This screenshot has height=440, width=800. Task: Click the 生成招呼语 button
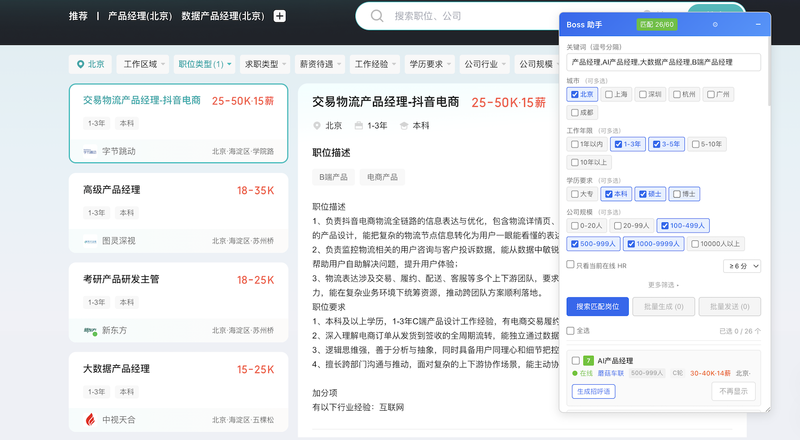click(593, 392)
